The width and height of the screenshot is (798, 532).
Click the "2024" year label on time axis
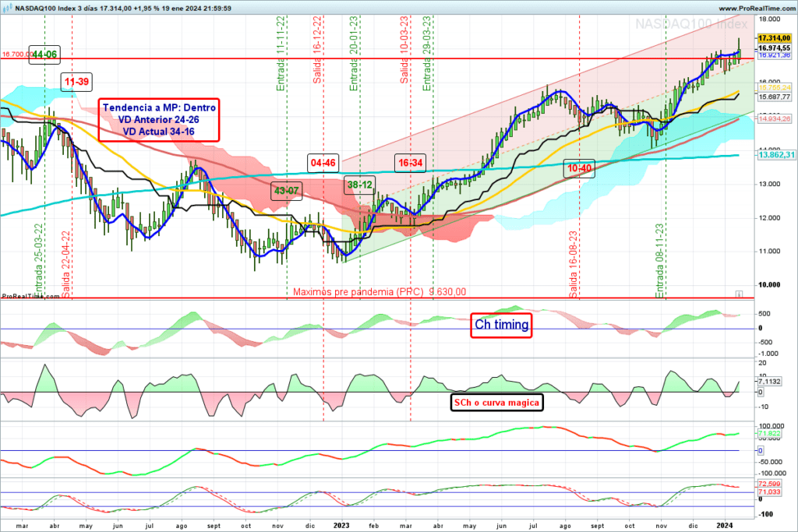pyautogui.click(x=725, y=526)
